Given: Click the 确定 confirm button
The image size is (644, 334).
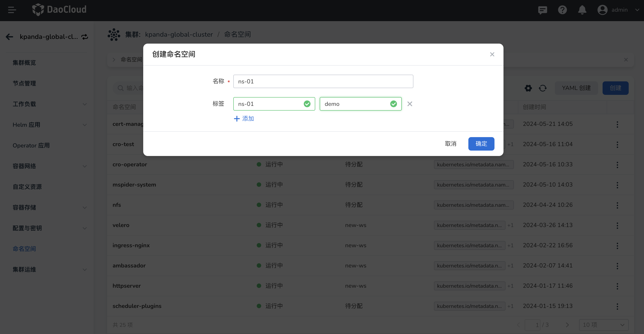Looking at the screenshot, I should tap(481, 144).
